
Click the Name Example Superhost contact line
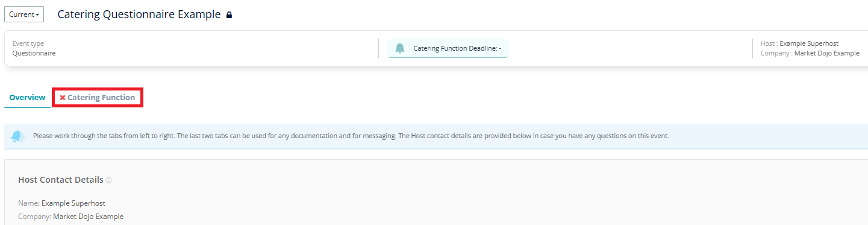tap(62, 203)
